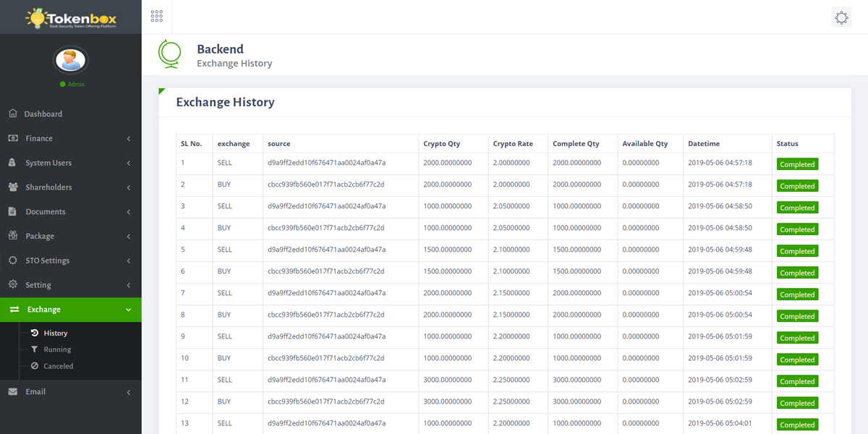Screen dimensions: 868x434
Task: Click the Documents file icon in the sidebar
Action: pyautogui.click(x=12, y=212)
